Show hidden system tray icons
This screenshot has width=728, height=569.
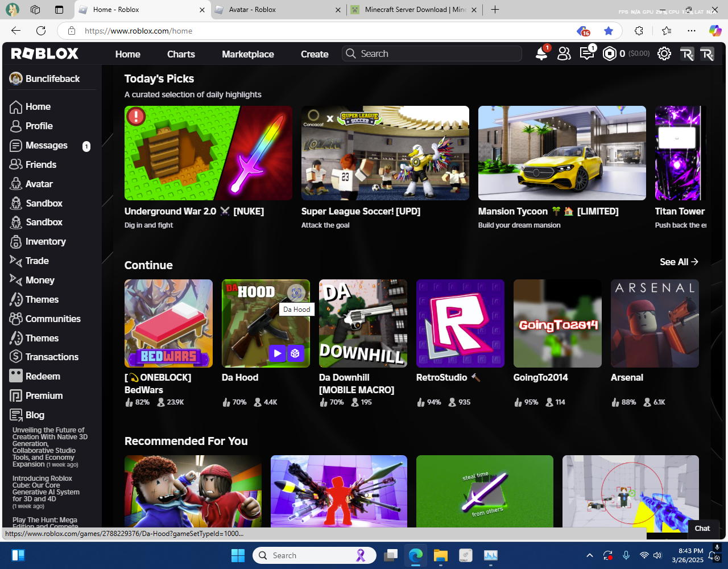coord(590,555)
